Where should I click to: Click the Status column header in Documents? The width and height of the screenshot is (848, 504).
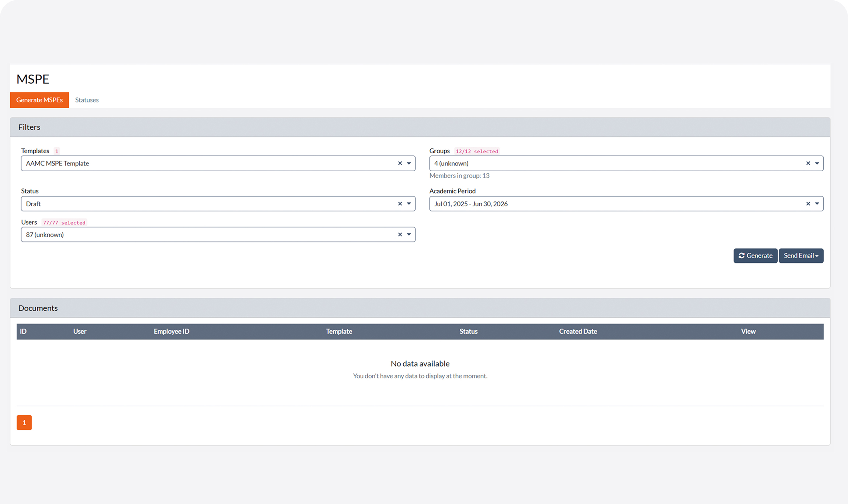tap(468, 331)
